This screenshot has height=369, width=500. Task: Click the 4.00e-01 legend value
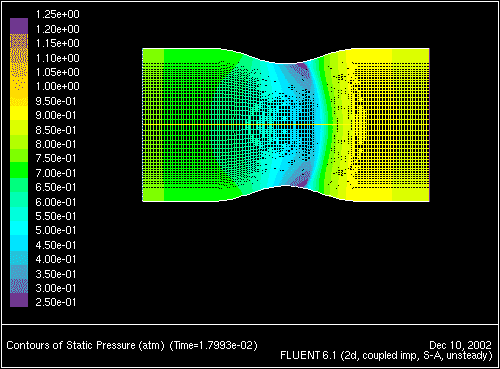[56, 259]
